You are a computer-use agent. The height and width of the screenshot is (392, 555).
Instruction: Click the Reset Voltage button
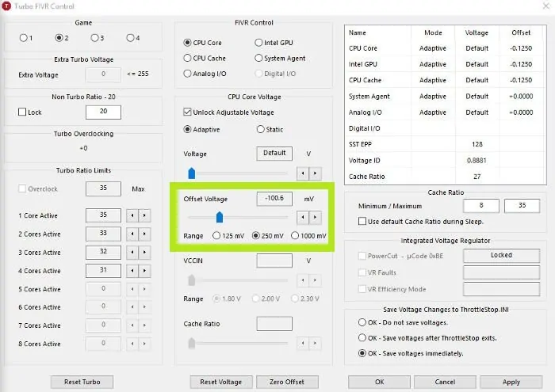click(221, 382)
